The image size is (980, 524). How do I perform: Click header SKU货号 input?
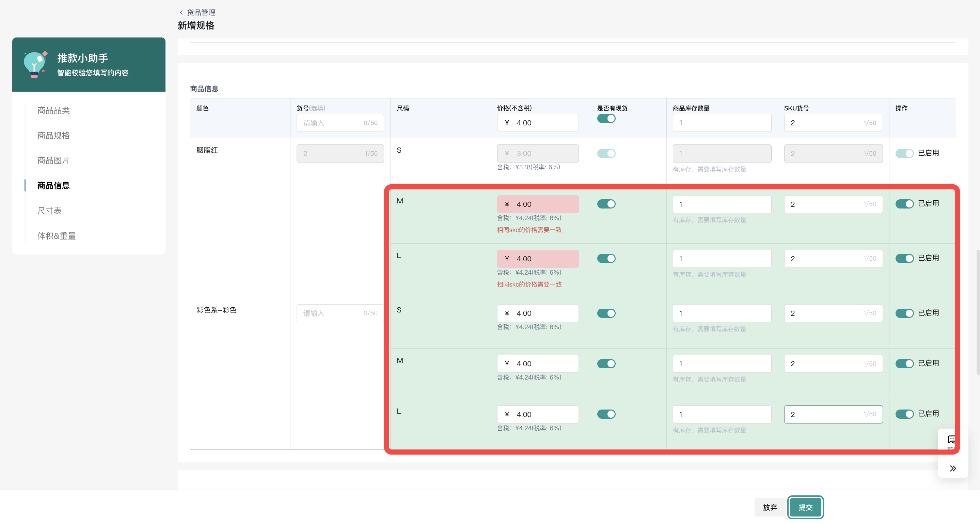tap(833, 123)
